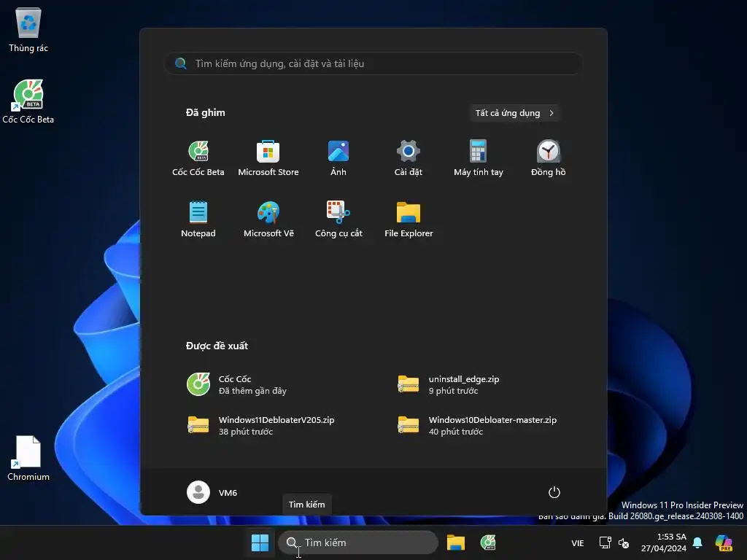747x560 pixels.
Task: Open notification bell icon
Action: pos(697,542)
